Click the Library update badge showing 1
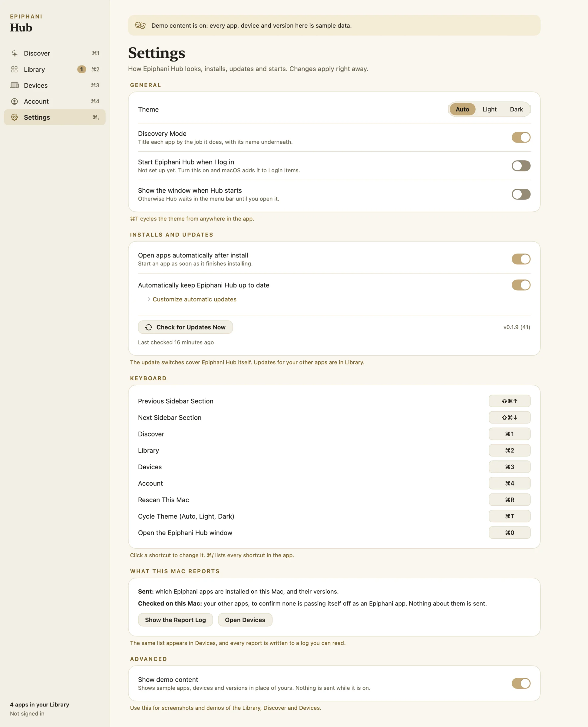Image resolution: width=588 pixels, height=727 pixels. pos(81,69)
